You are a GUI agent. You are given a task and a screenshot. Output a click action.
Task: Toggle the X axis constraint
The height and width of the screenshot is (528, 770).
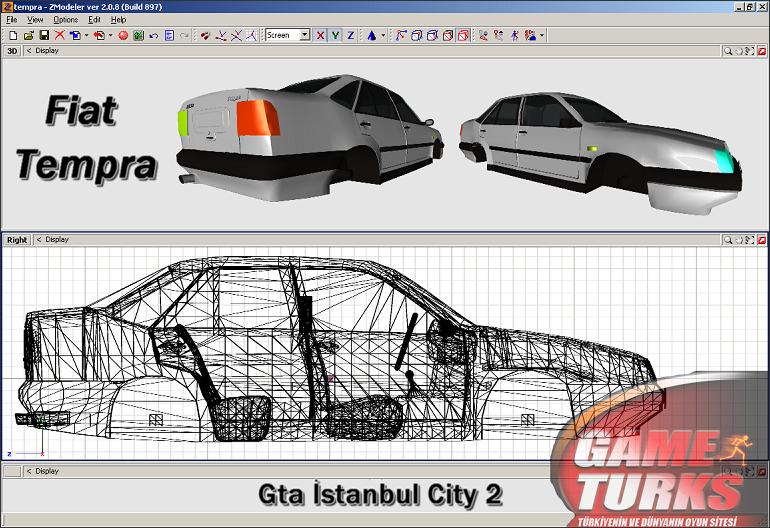pyautogui.click(x=320, y=35)
